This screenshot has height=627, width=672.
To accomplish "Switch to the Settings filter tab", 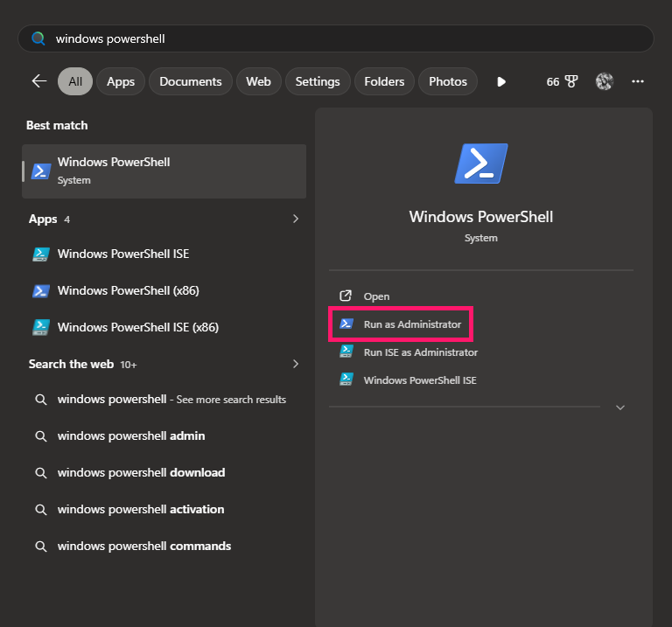I will click(x=318, y=81).
